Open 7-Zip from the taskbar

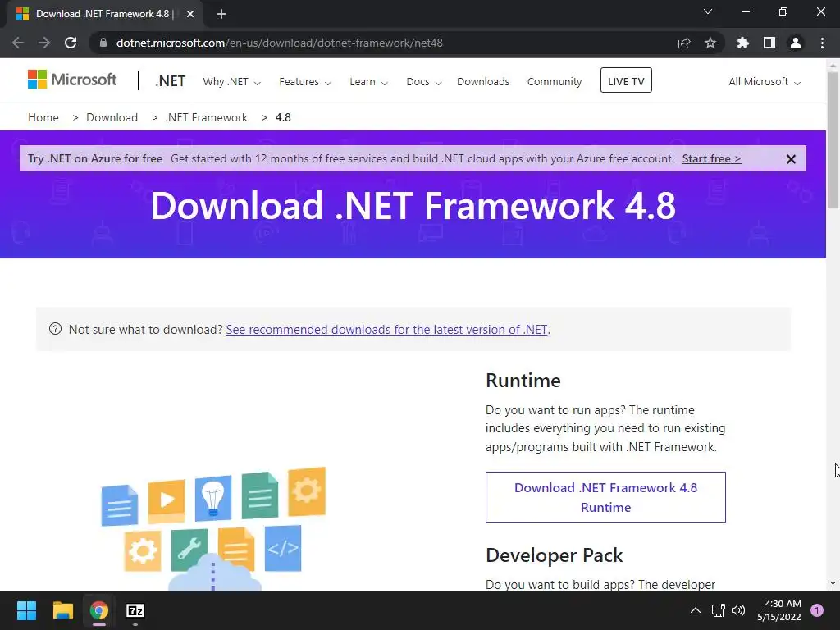(135, 610)
